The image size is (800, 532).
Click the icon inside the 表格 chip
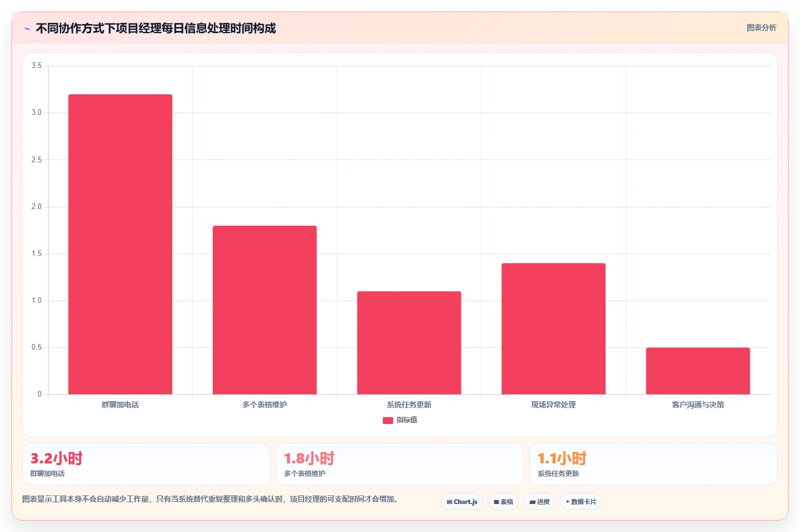coord(496,502)
